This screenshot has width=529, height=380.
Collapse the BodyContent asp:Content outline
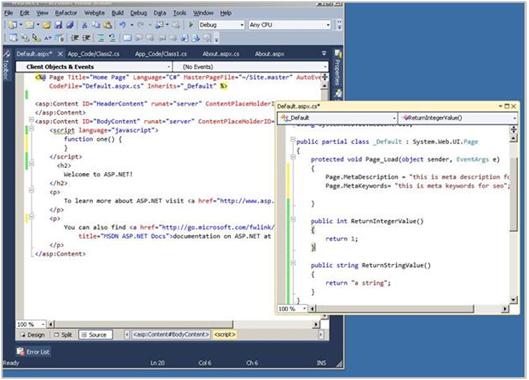tap(31, 120)
